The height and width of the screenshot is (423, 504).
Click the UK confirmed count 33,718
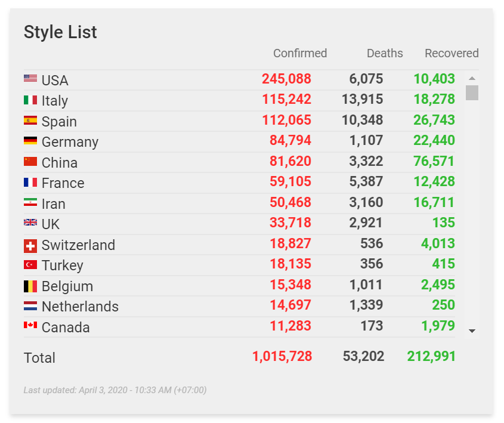click(290, 223)
